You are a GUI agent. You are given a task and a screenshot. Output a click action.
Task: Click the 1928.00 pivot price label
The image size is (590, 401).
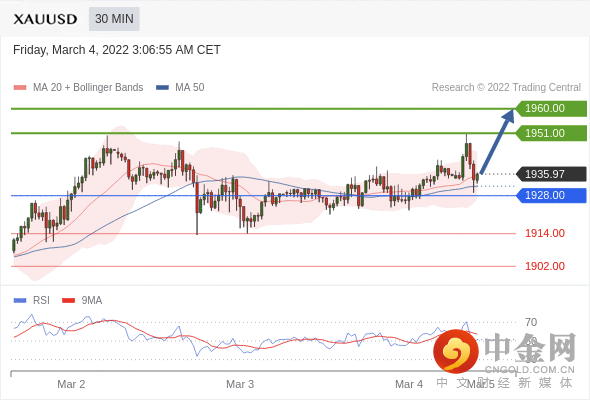coord(551,195)
